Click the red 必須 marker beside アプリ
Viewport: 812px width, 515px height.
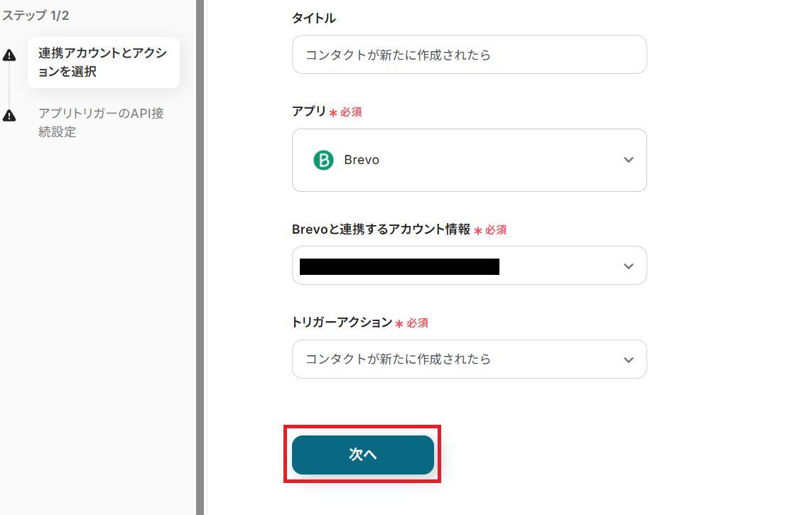pyautogui.click(x=350, y=112)
